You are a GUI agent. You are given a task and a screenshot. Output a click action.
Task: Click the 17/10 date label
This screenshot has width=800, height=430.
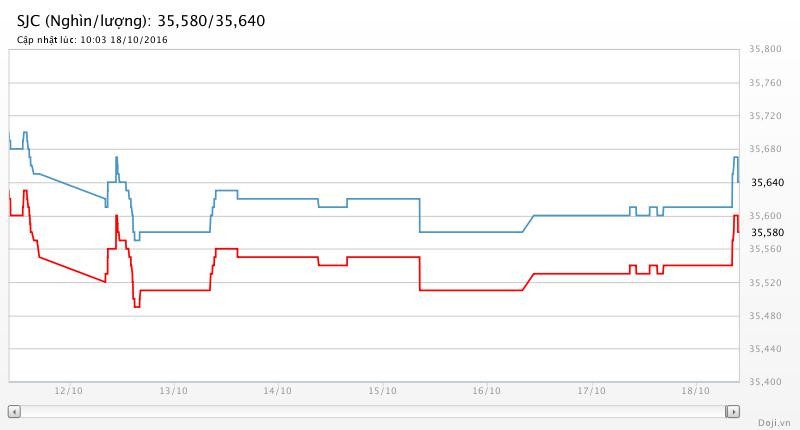point(590,391)
